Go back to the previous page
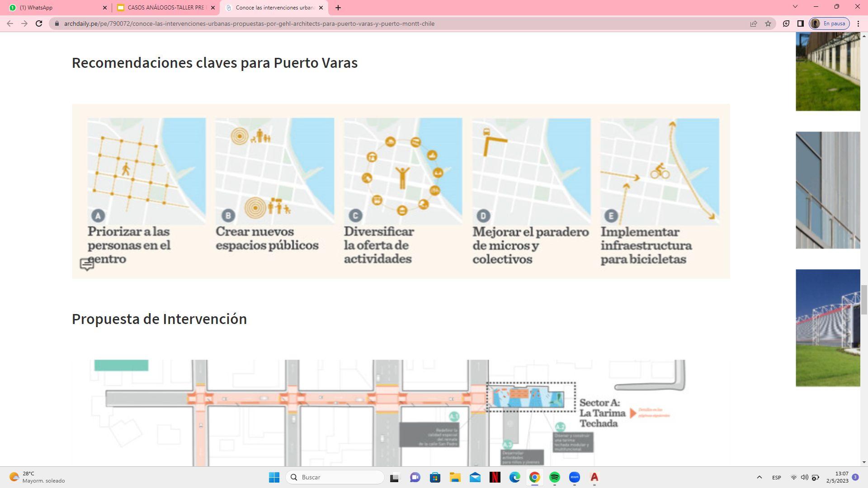 [x=10, y=23]
